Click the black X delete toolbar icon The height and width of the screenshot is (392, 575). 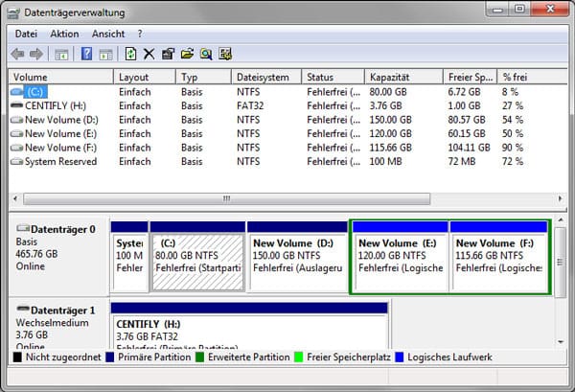(x=149, y=54)
